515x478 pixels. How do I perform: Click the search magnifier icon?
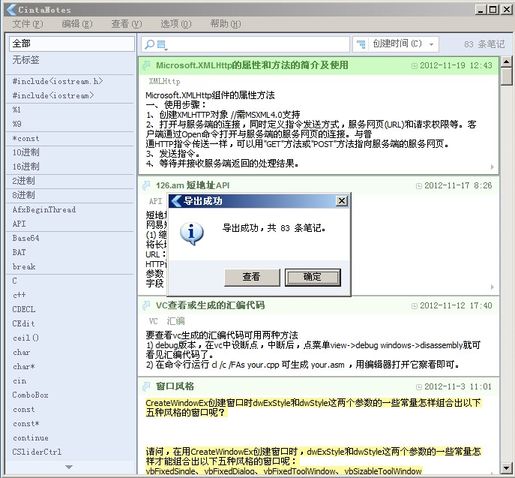[x=150, y=44]
